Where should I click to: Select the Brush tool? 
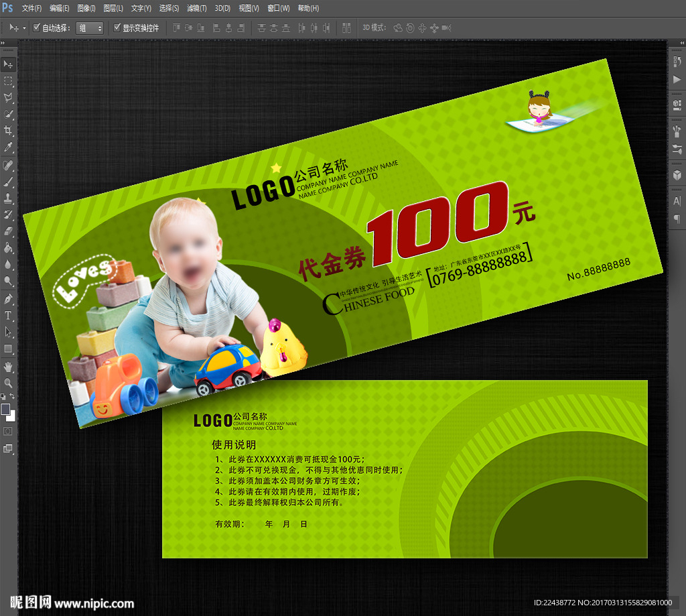[8, 182]
